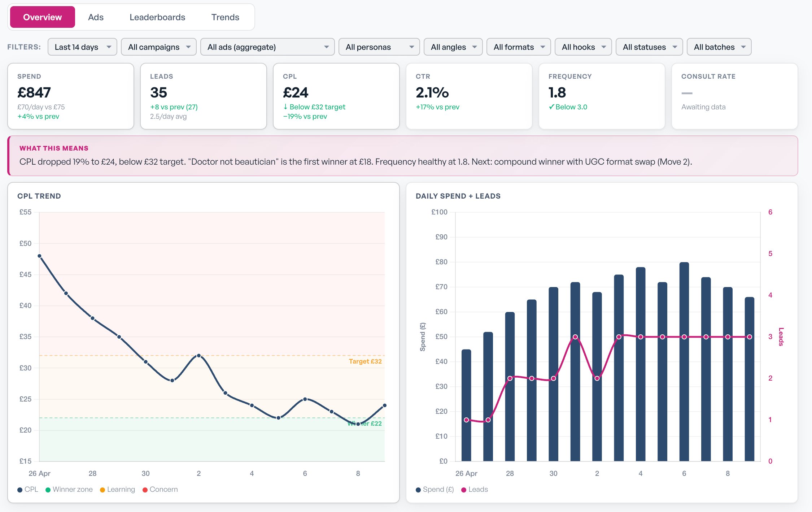Click the first CPL data point at £48

[40, 256]
